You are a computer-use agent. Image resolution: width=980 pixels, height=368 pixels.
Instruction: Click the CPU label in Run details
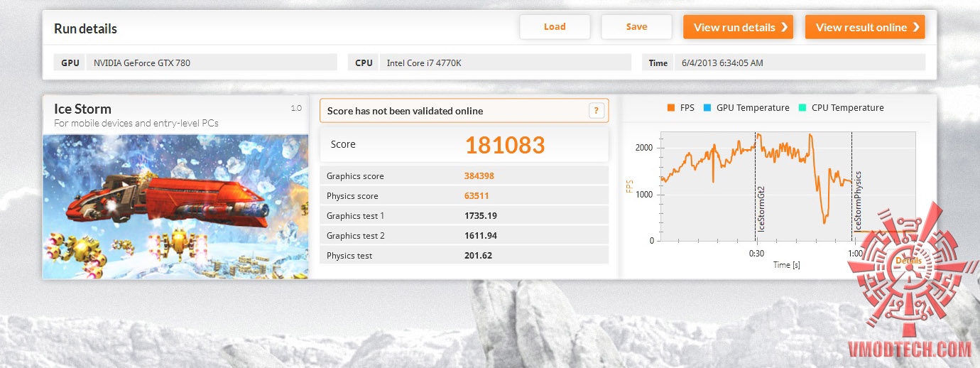[364, 63]
